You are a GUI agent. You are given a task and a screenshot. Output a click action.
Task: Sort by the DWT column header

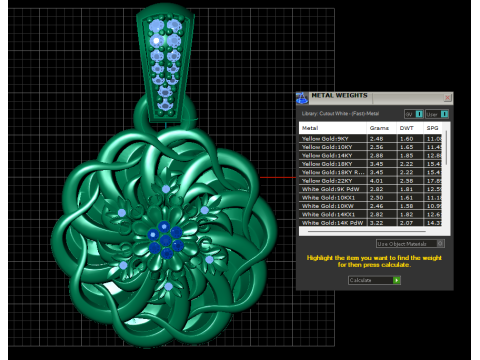(410, 128)
